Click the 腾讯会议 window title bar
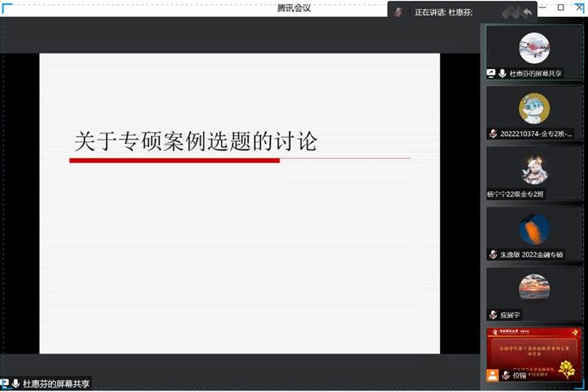588x392 pixels. coord(294,8)
